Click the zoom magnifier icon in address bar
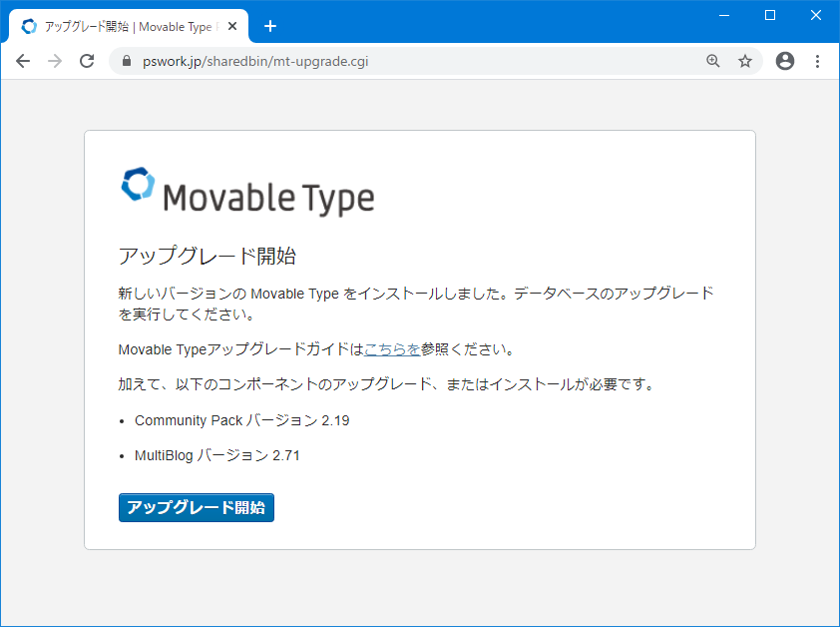 pyautogui.click(x=712, y=61)
